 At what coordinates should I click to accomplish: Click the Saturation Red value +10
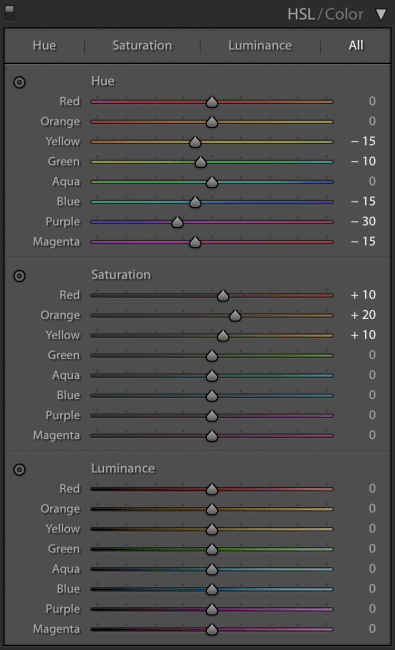coord(363,295)
